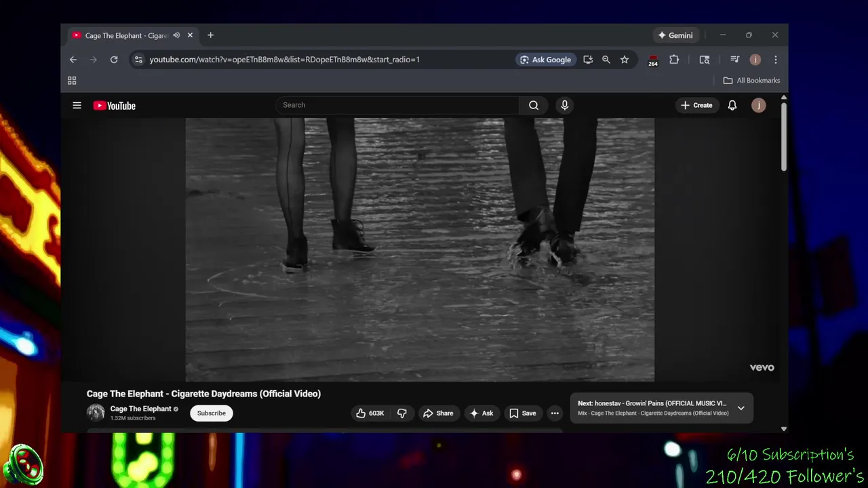Image resolution: width=868 pixels, height=488 pixels.
Task: Reload the YouTube page
Action: tap(114, 60)
